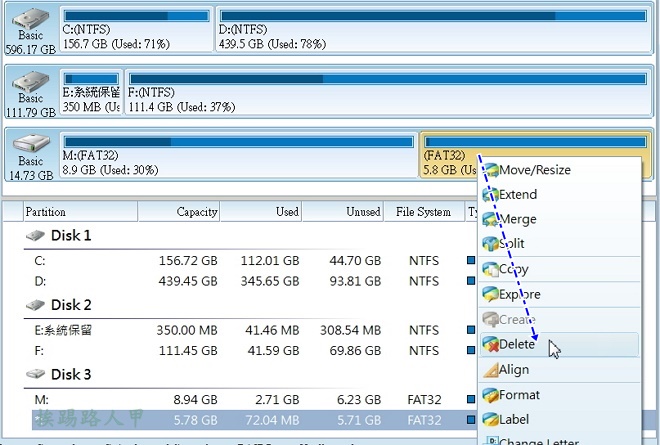Select the F: row in partition list
This screenshot has height=445, width=660.
(254, 350)
